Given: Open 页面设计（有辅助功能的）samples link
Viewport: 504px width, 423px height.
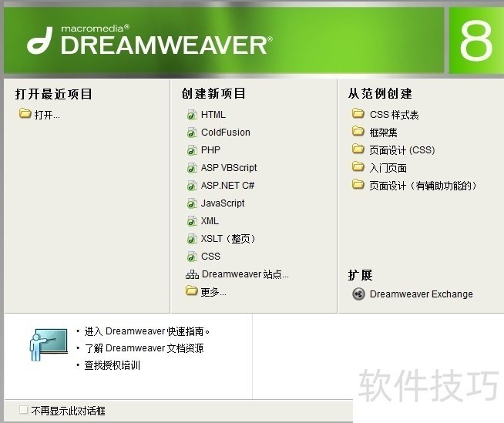Looking at the screenshot, I should coord(422,186).
